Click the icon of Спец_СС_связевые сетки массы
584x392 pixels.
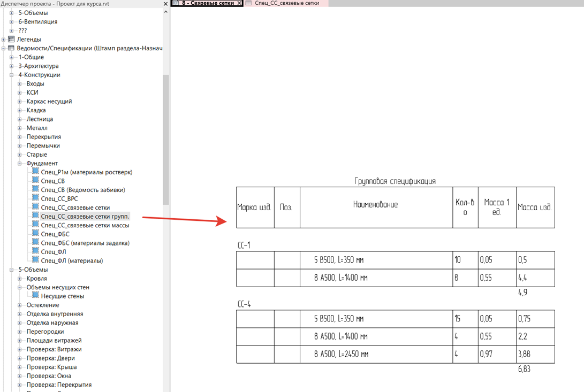35,225
